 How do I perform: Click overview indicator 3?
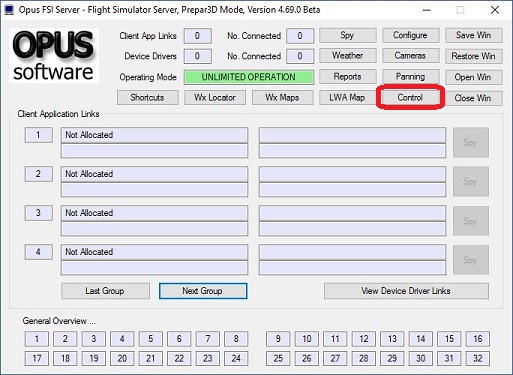tap(94, 339)
